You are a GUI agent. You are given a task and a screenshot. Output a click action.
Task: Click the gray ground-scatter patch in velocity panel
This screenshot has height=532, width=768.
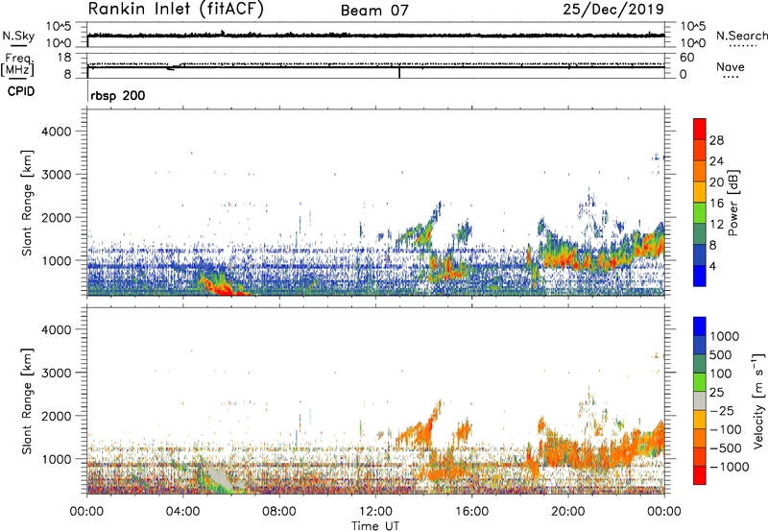click(221, 478)
